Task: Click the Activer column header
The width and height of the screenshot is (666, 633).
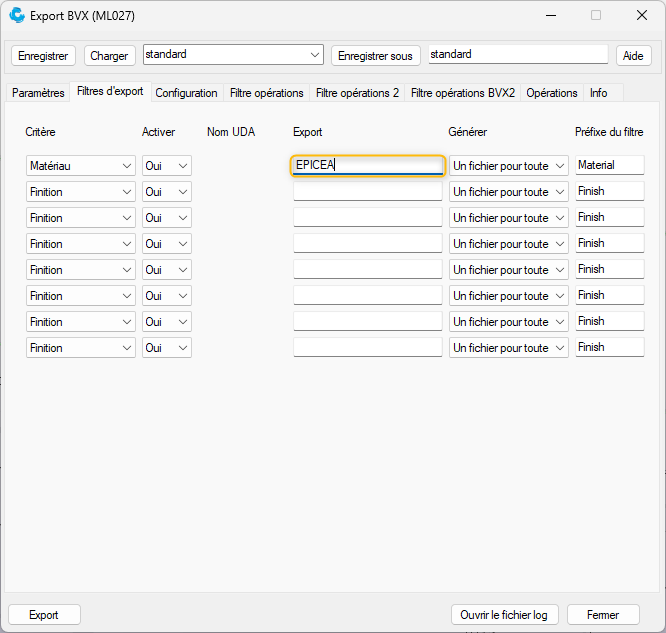Action: pos(158,132)
